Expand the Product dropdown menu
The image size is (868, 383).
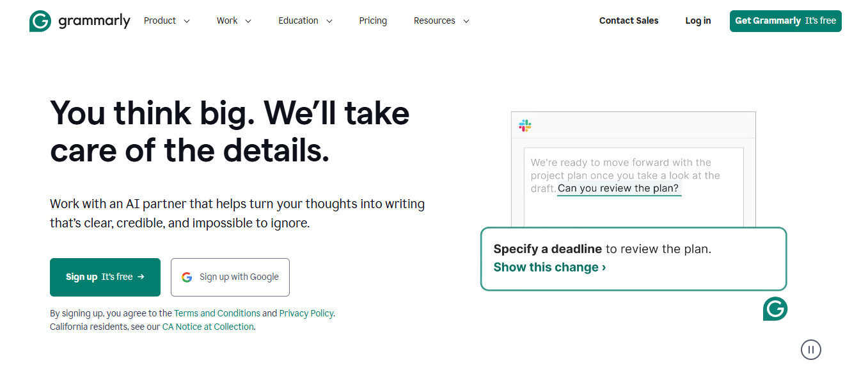pyautogui.click(x=166, y=20)
